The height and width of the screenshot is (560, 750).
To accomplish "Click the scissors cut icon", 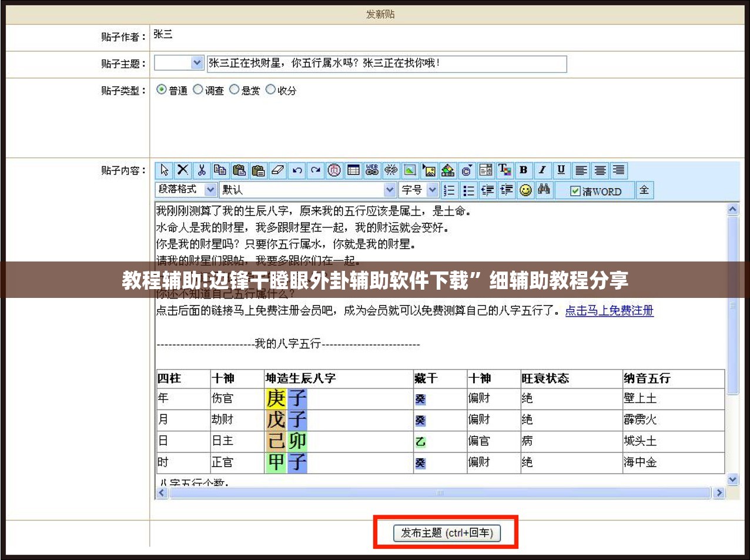I will [x=202, y=170].
